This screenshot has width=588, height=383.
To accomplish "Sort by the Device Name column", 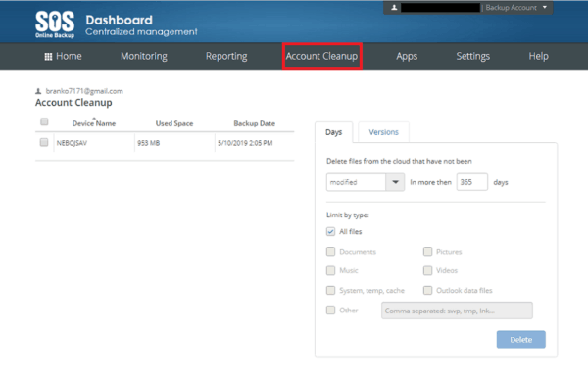I will 94,123.
